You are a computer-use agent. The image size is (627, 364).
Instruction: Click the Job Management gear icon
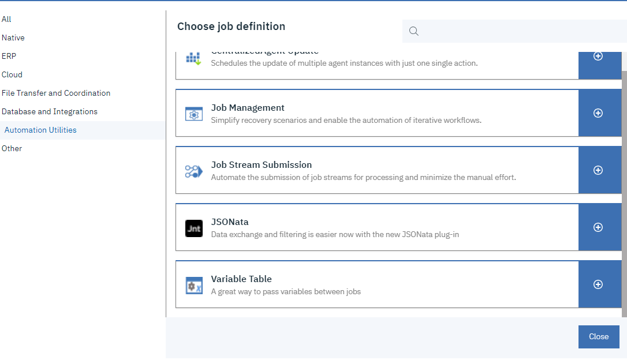194,114
